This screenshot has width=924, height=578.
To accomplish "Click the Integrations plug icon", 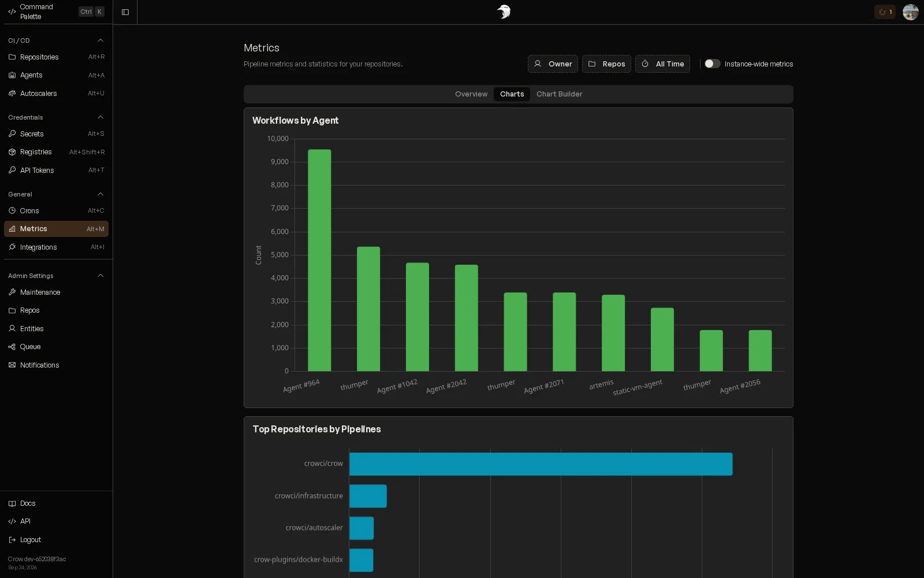I will pos(12,247).
